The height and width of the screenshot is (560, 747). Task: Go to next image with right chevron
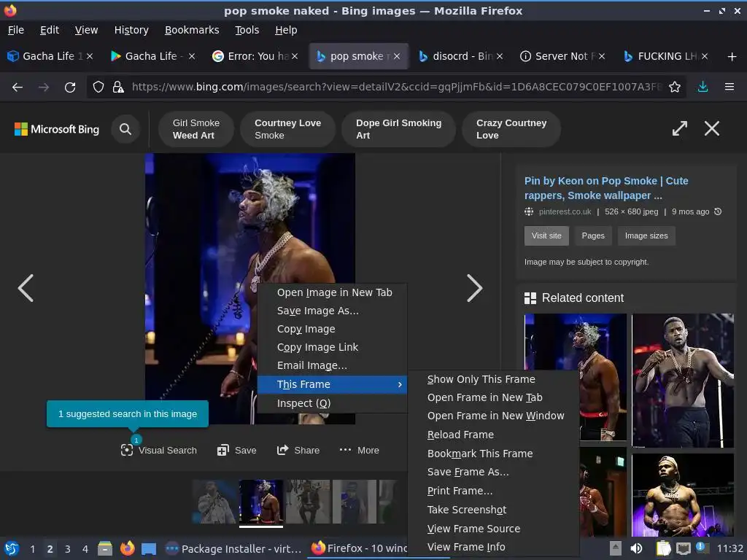[x=474, y=288]
